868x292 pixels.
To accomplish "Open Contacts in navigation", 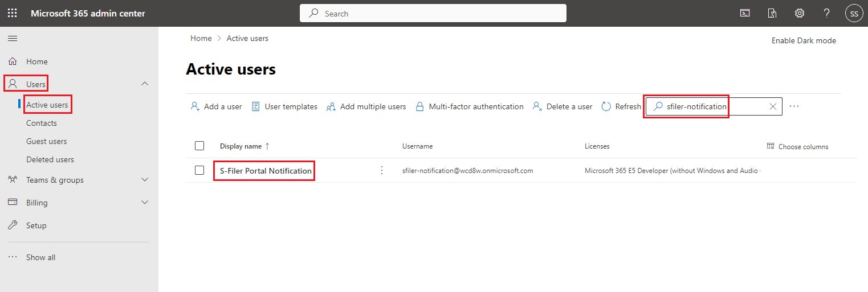I will pos(42,123).
